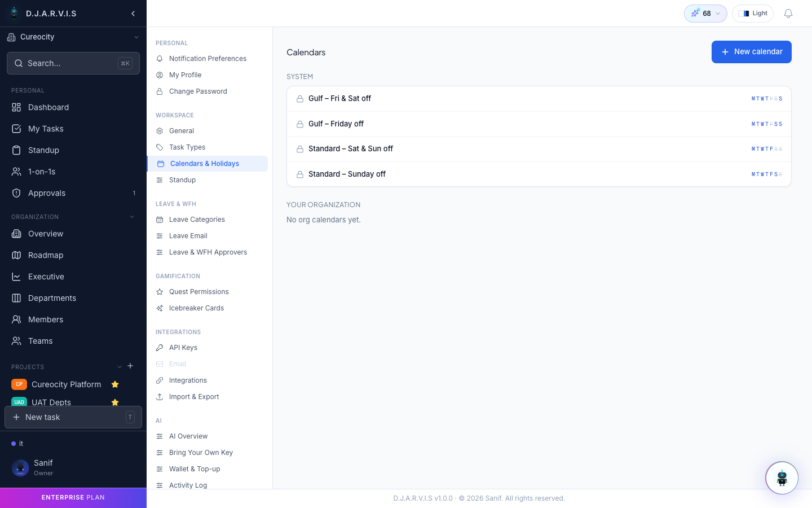Open Teams
Image resolution: width=812 pixels, height=508 pixels.
pos(73,341)
